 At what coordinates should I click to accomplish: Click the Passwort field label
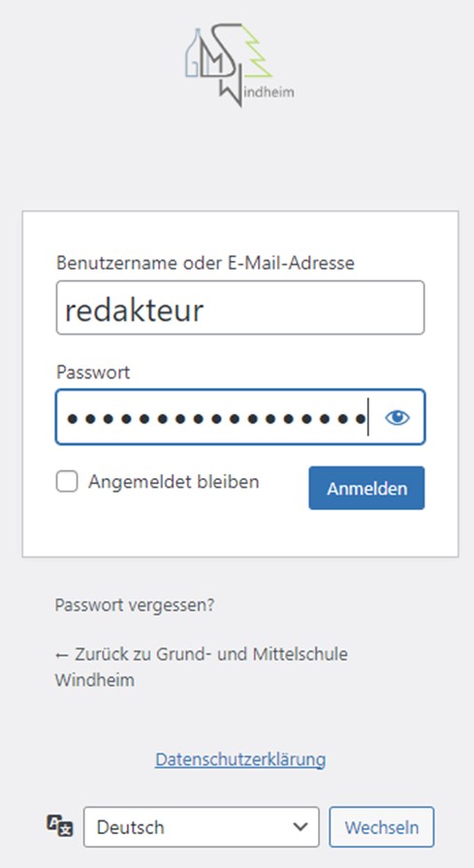coord(93,372)
